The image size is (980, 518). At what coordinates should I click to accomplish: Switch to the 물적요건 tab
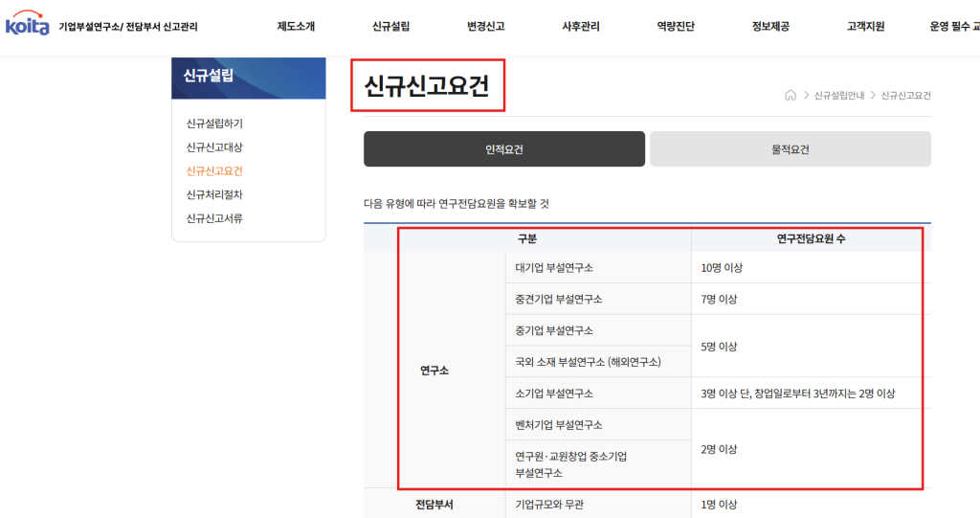click(791, 149)
